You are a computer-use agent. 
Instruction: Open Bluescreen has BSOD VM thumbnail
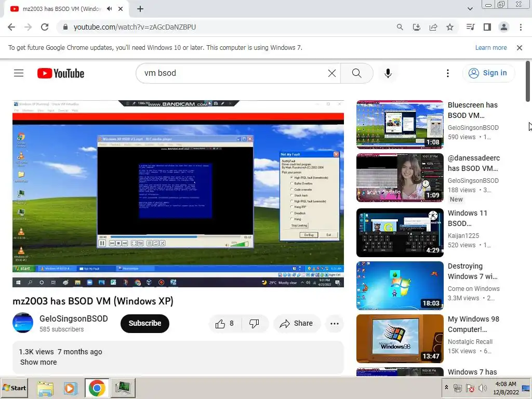click(400, 125)
